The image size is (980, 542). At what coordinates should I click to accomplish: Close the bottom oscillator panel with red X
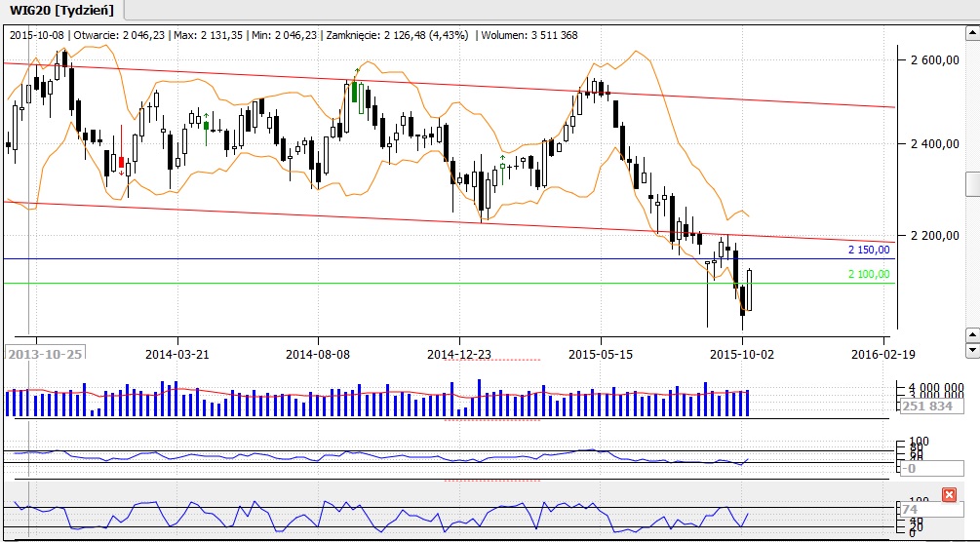949,495
